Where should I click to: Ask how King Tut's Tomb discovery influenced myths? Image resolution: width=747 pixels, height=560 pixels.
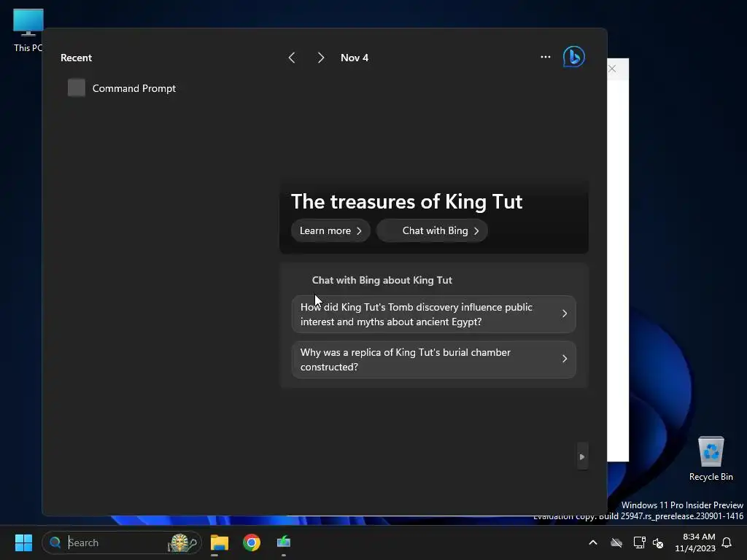[x=433, y=314]
